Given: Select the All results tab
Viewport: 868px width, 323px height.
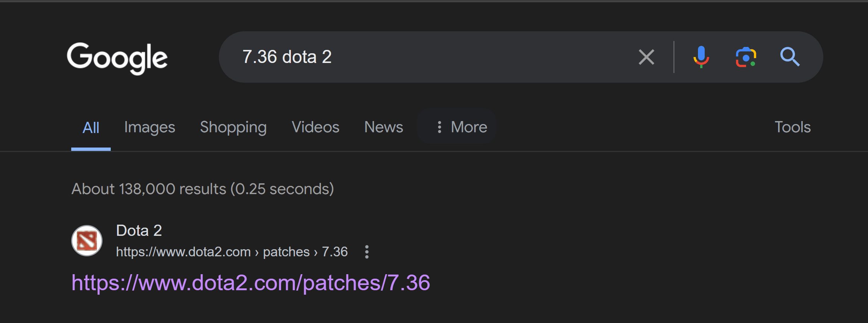Looking at the screenshot, I should click(91, 128).
